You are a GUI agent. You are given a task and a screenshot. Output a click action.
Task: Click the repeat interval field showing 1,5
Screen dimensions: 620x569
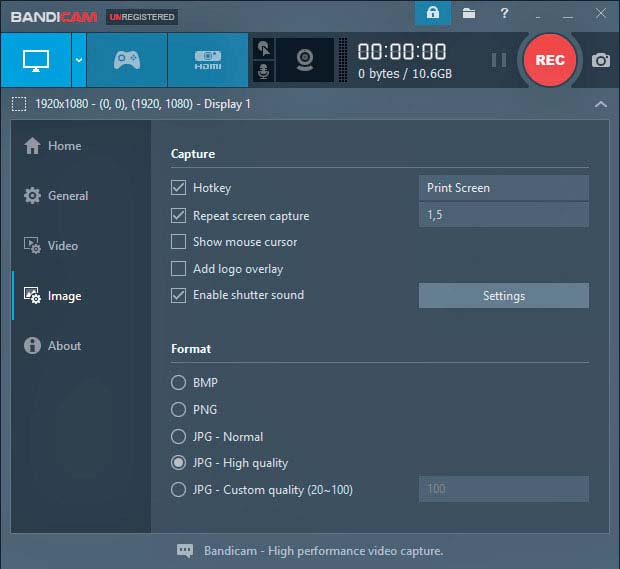click(x=504, y=215)
